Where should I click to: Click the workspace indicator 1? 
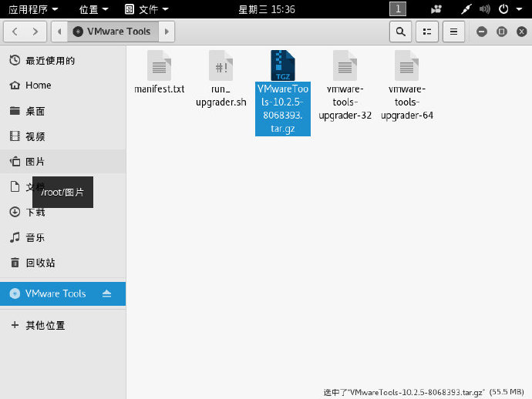pyautogui.click(x=398, y=8)
